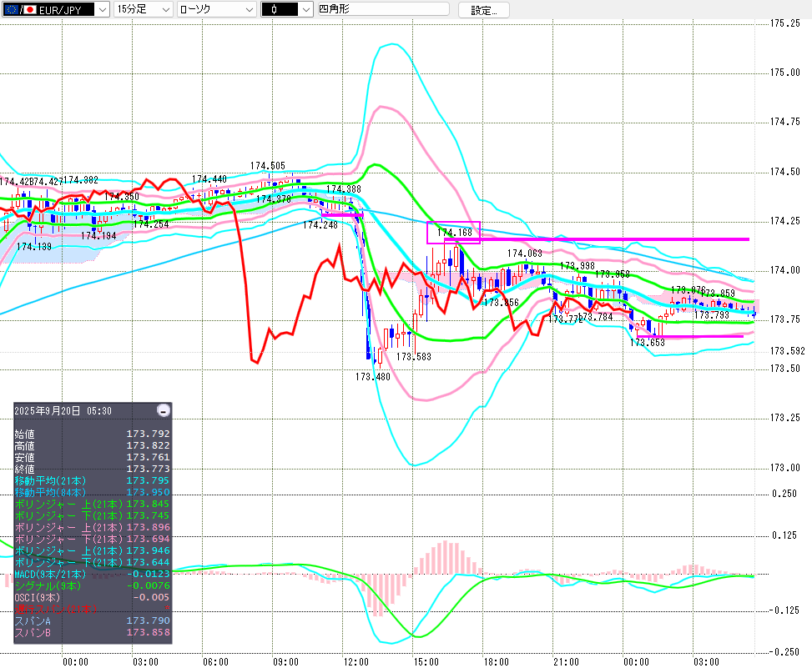Click the Japan flag icon
This screenshot has height=668, width=812.
(x=31, y=9)
